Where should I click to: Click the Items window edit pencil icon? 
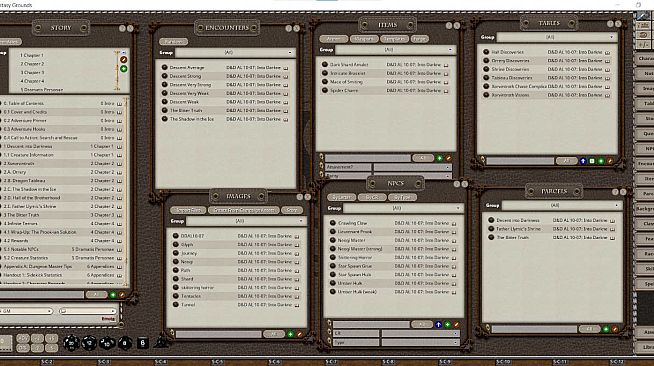[x=448, y=158]
